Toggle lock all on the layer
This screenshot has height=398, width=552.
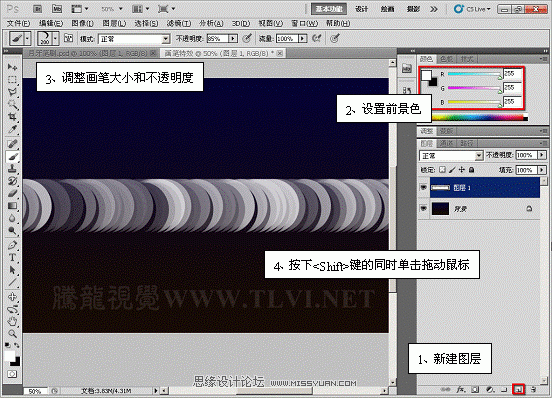[x=471, y=170]
